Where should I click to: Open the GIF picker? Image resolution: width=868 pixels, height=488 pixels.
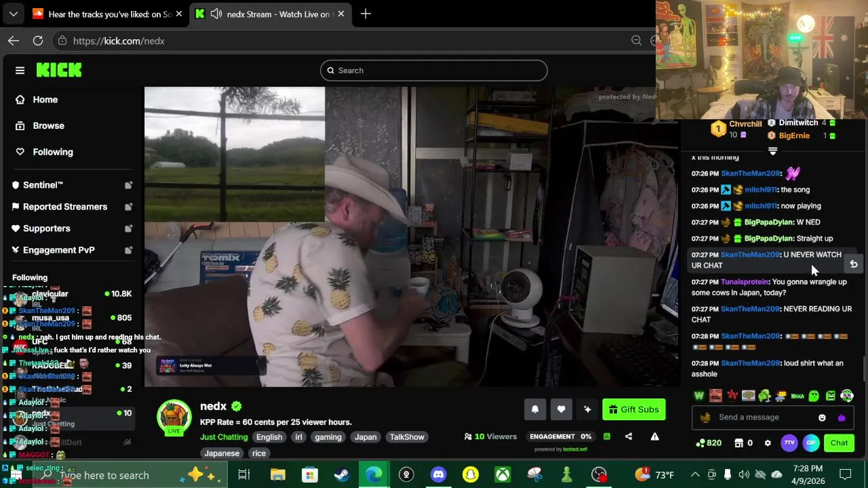point(811,443)
